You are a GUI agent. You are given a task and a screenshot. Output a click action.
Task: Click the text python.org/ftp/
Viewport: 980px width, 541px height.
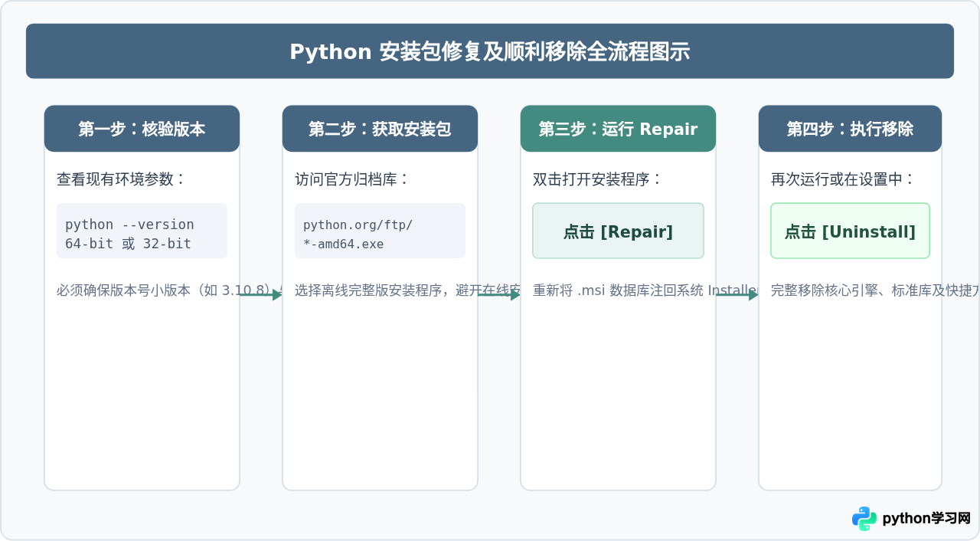tap(358, 225)
